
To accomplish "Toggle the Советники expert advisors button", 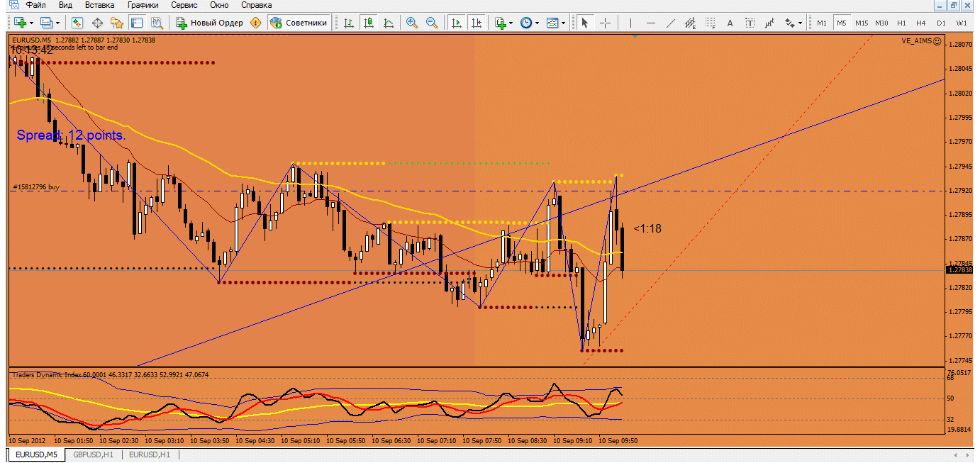I will (299, 23).
